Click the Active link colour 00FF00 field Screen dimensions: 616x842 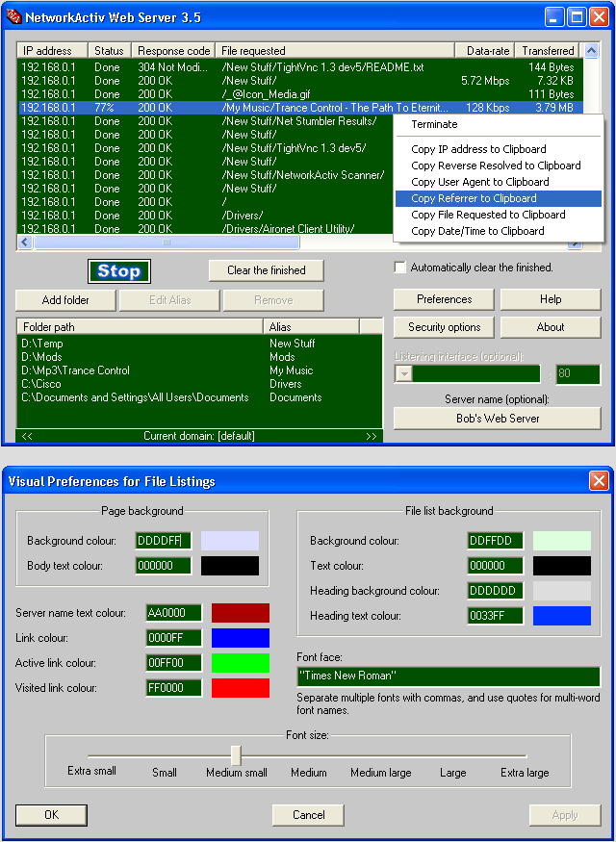pyautogui.click(x=174, y=663)
